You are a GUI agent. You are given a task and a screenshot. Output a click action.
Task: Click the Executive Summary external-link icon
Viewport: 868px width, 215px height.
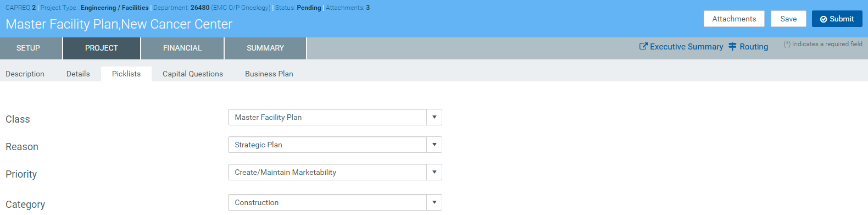click(643, 47)
